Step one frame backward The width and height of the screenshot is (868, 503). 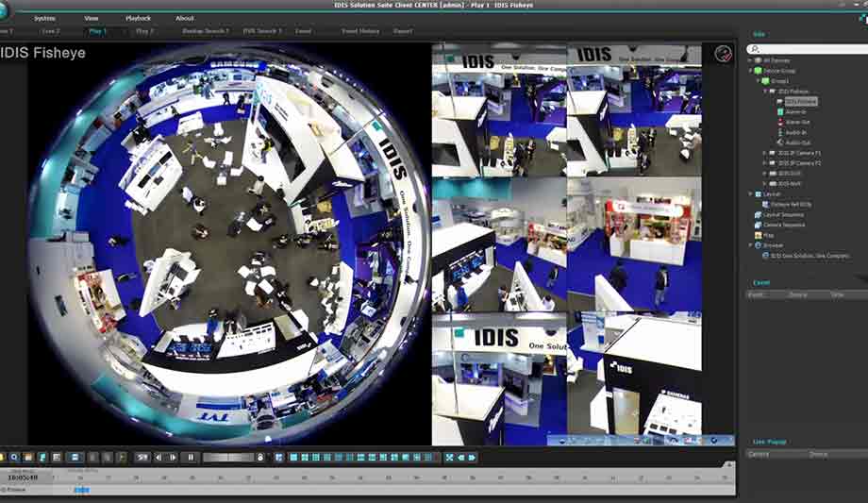tap(159, 457)
